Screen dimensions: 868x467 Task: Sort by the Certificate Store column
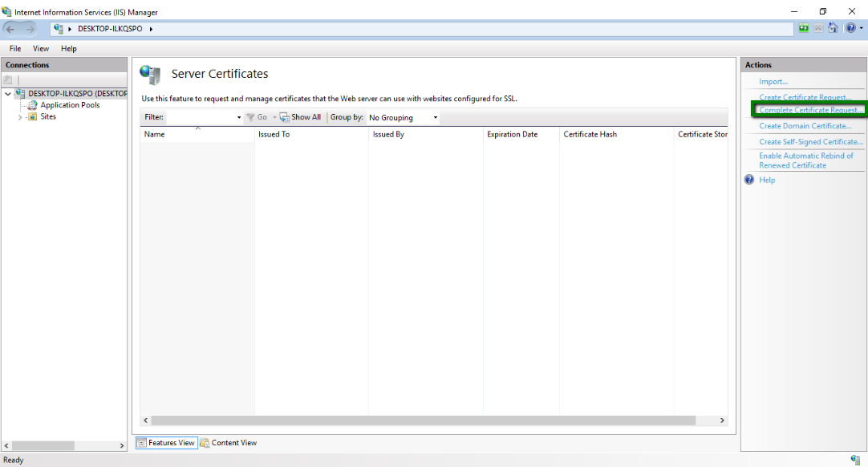pos(701,135)
